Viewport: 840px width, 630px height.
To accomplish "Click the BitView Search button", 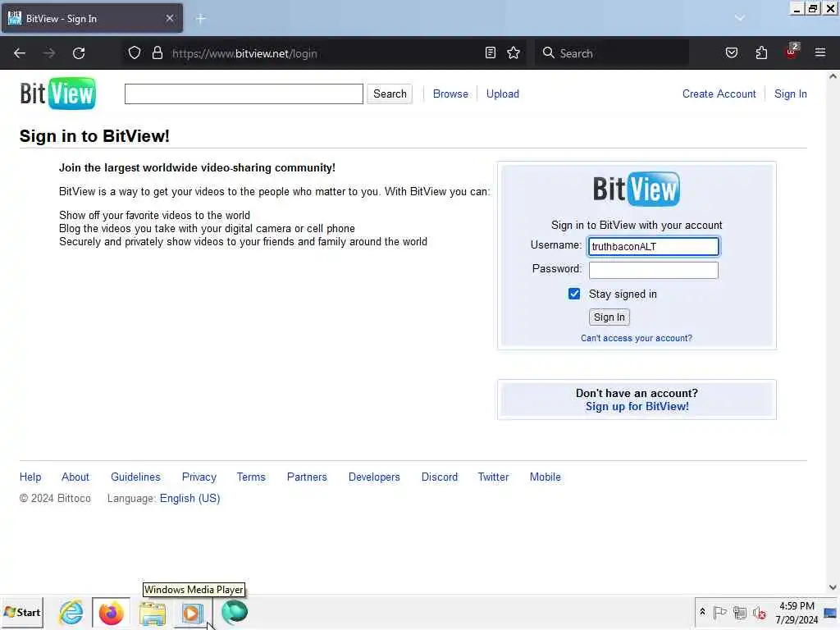I will pyautogui.click(x=390, y=94).
